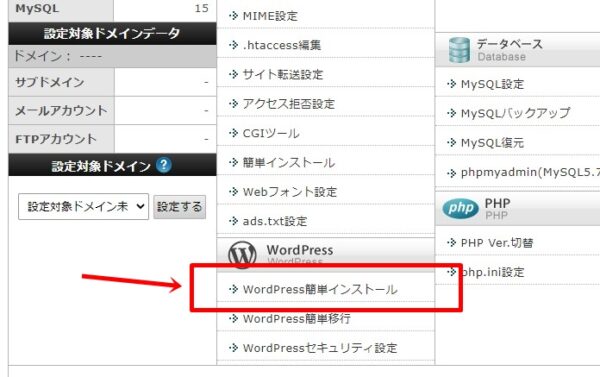Open php.ini設定 link

492,272
